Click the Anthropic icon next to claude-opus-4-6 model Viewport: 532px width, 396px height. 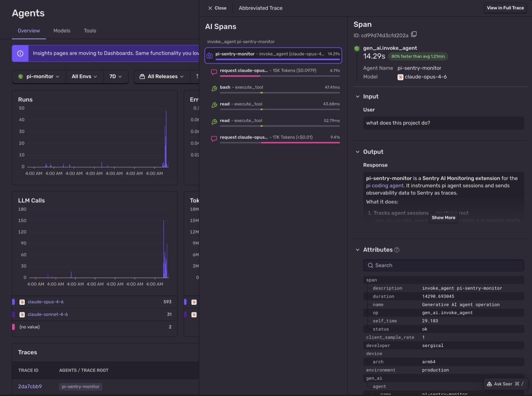[x=400, y=77]
